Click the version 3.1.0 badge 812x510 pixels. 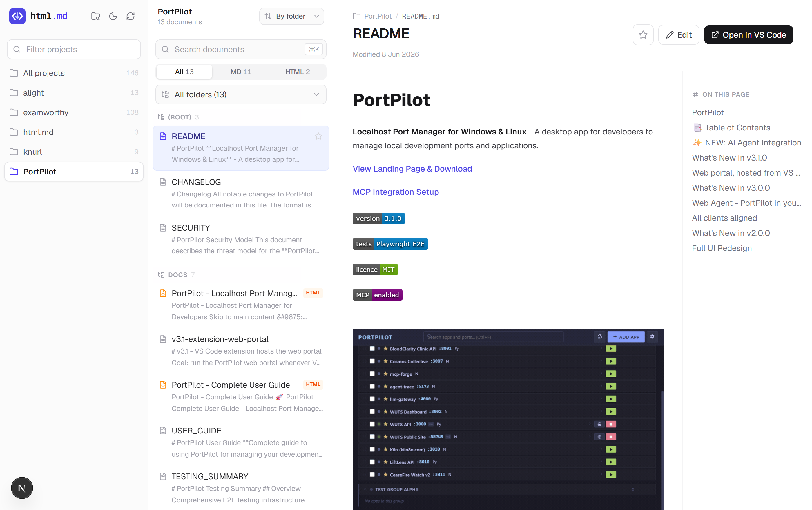[x=378, y=218]
